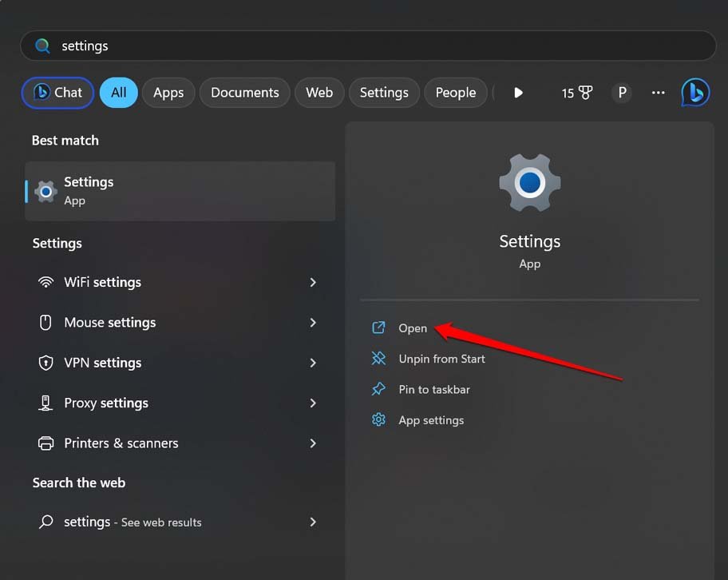Expand Proxy settings via the right arrow

pyautogui.click(x=312, y=403)
